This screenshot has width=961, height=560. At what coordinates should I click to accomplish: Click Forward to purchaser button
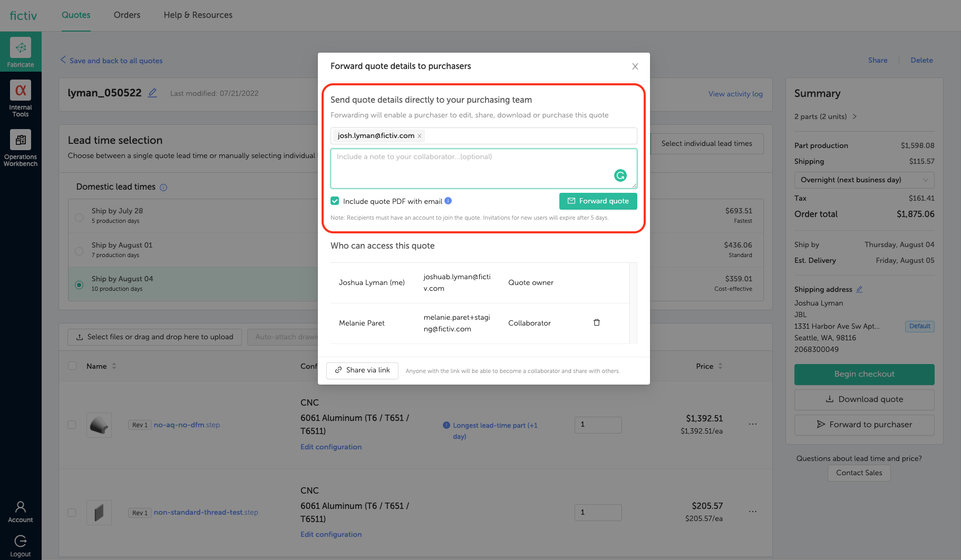point(864,425)
